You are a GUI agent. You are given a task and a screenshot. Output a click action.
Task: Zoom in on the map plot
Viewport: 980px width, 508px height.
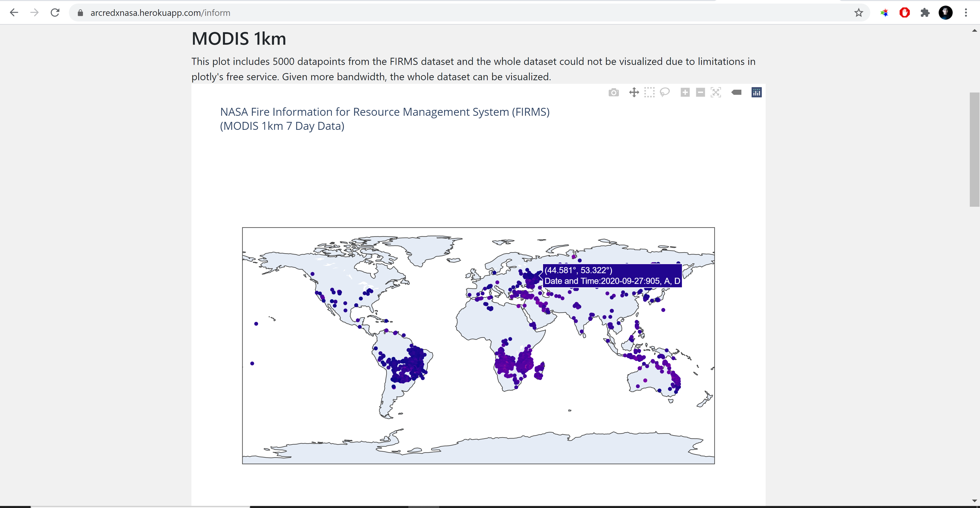(685, 93)
